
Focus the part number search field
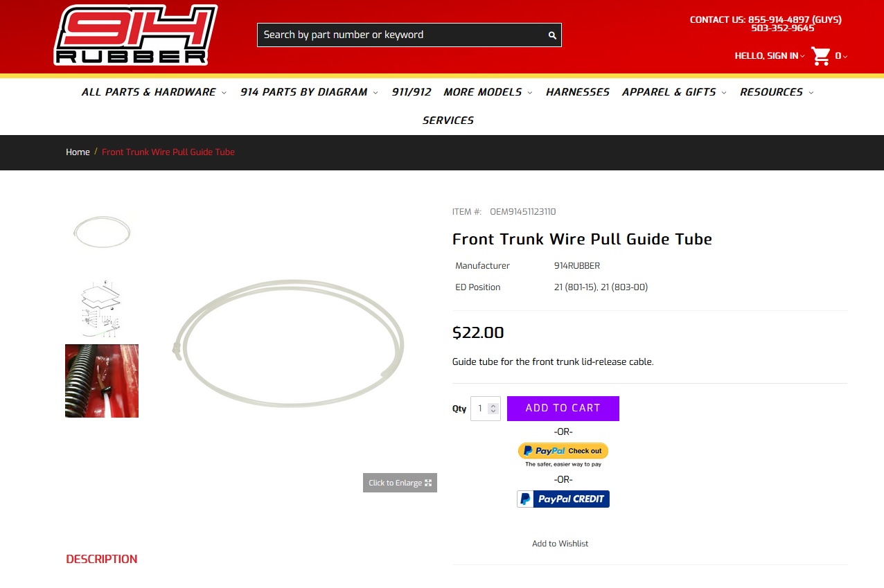[402, 35]
